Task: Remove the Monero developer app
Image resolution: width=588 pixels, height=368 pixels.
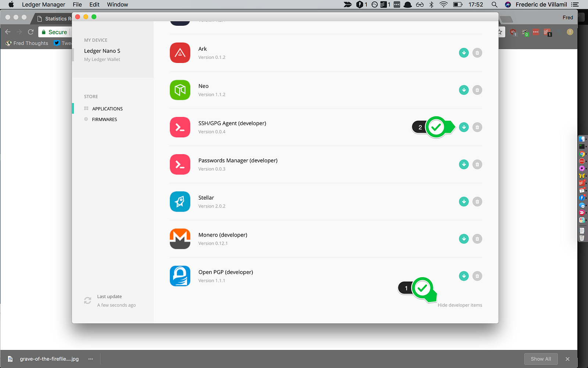Action: pyautogui.click(x=477, y=238)
